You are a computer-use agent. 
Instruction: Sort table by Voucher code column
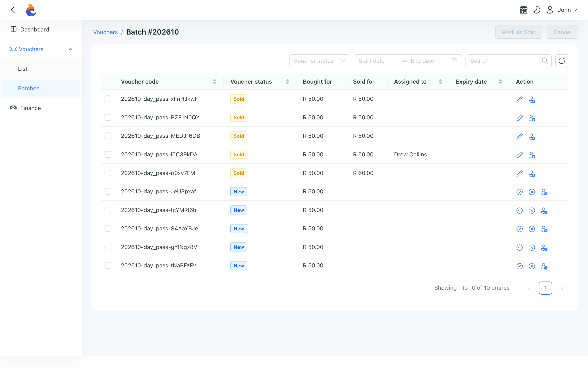coord(215,82)
